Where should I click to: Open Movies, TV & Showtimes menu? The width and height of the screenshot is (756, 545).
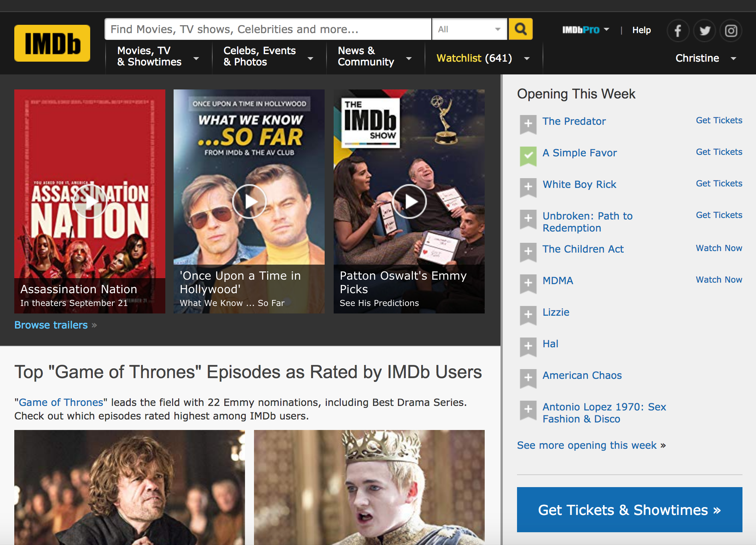point(149,56)
